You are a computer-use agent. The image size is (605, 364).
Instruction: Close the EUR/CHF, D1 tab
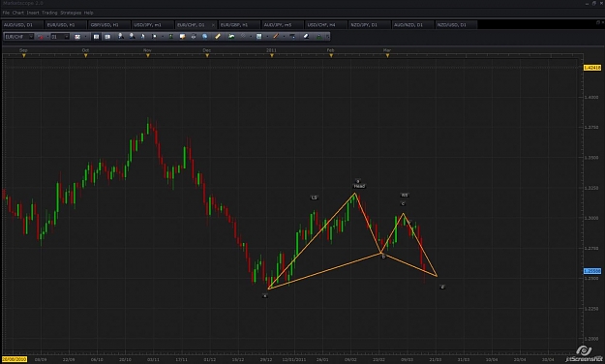click(213, 25)
